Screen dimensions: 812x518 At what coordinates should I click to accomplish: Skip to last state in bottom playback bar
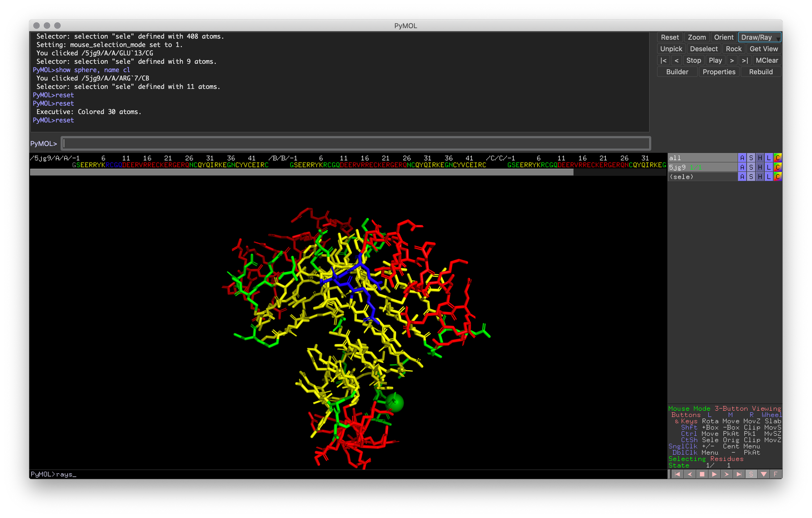click(x=739, y=474)
